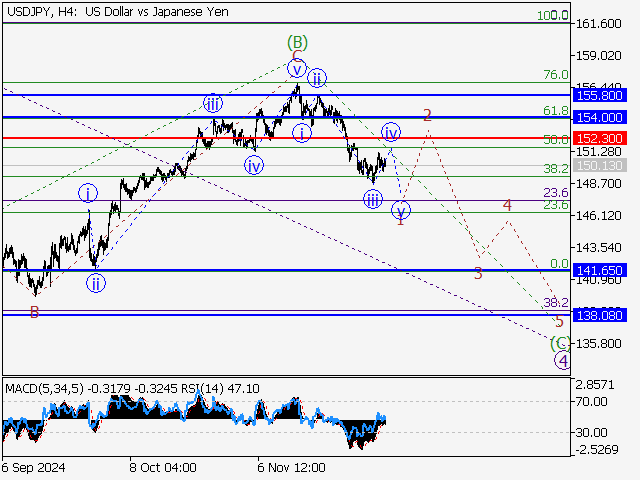This screenshot has width=640, height=480.
Task: Click red wave number 5 label
Action: [x=559, y=321]
